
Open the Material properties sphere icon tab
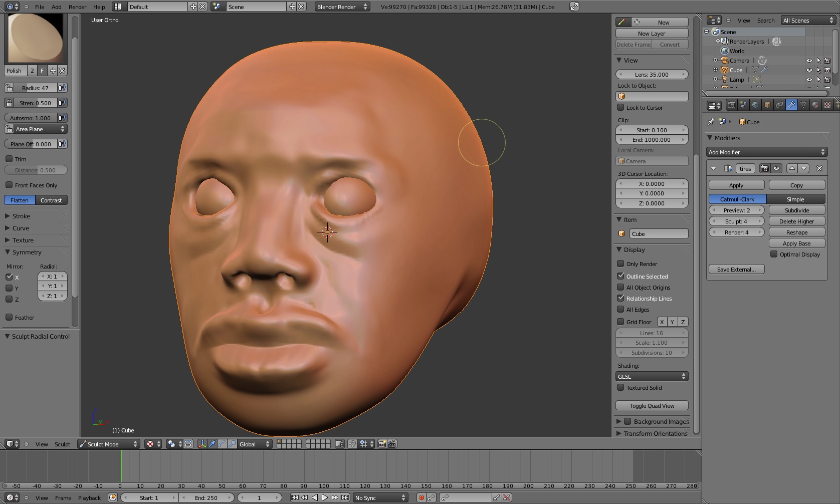[x=815, y=105]
